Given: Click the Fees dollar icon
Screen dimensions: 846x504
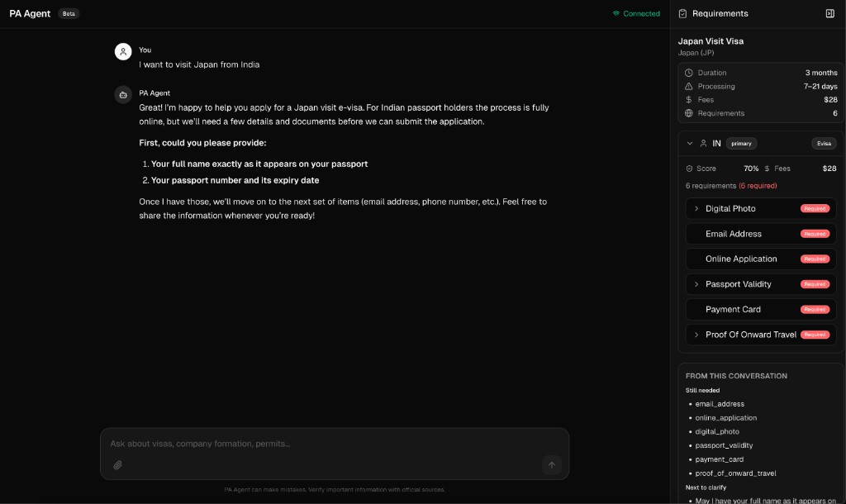Looking at the screenshot, I should [689, 100].
